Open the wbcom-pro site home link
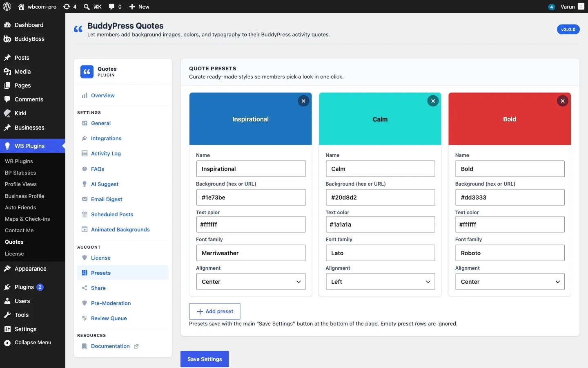The width and height of the screenshot is (588, 368). (37, 7)
